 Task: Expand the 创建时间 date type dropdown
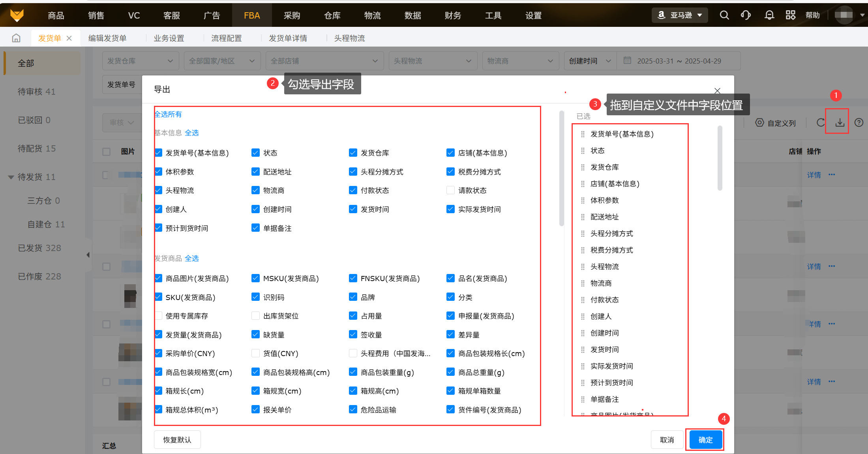pyautogui.click(x=590, y=61)
